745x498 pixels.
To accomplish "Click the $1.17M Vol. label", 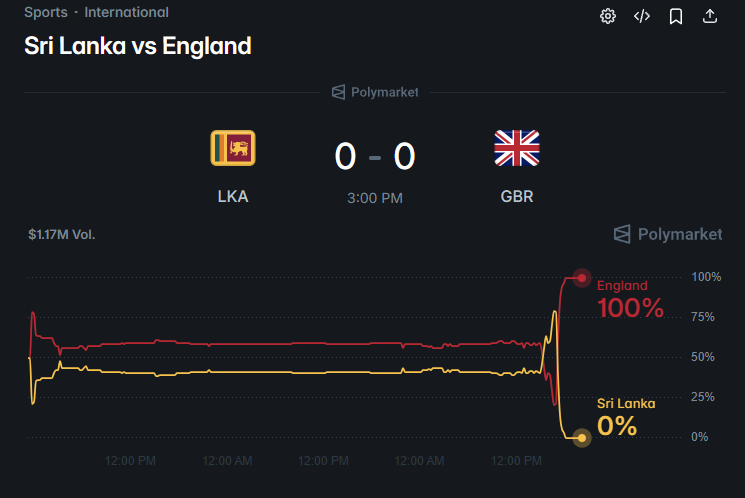I will coord(62,235).
